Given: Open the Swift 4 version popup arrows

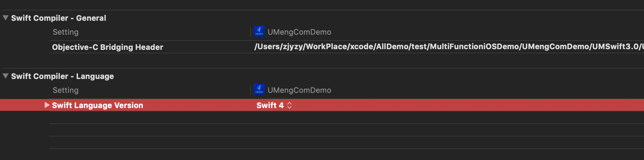Looking at the screenshot, I should (x=289, y=105).
